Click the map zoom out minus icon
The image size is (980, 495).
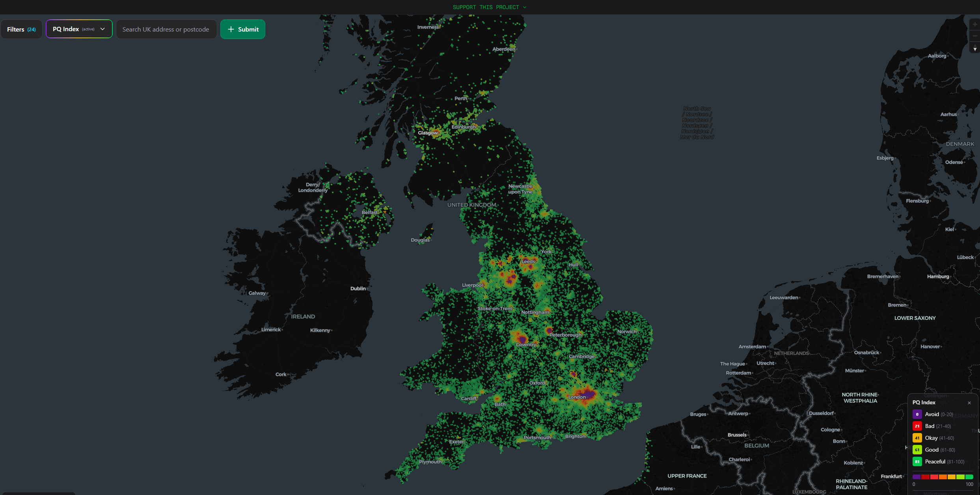coord(974,36)
